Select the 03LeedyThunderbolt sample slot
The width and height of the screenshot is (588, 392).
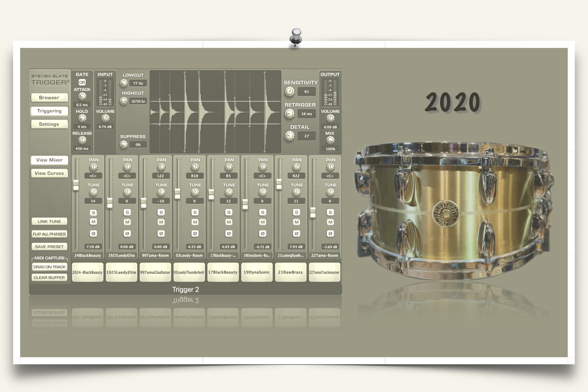click(x=189, y=272)
